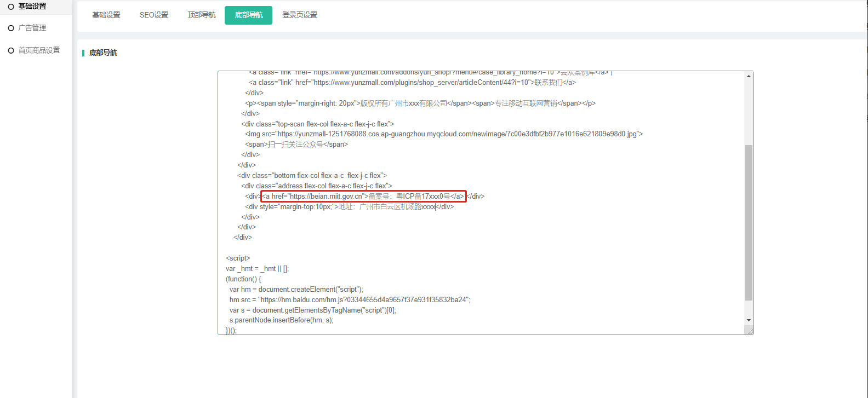Image resolution: width=868 pixels, height=398 pixels.
Task: Select 基础设置 in the left sidebar
Action: pos(32,7)
